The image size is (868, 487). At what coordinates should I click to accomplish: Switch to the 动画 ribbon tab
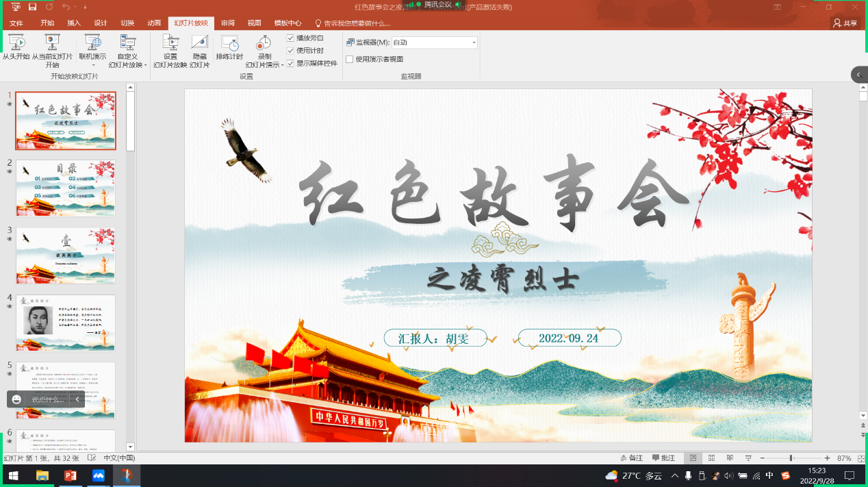click(154, 23)
